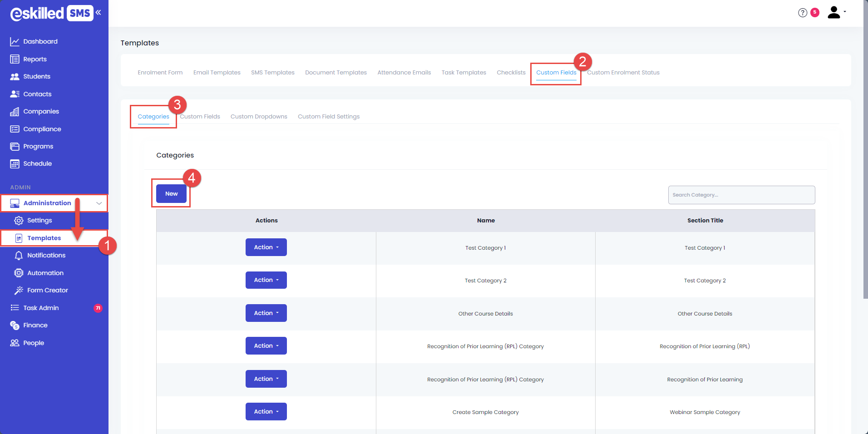Click the Administration monitor icon
This screenshot has height=434, width=868.
point(15,203)
